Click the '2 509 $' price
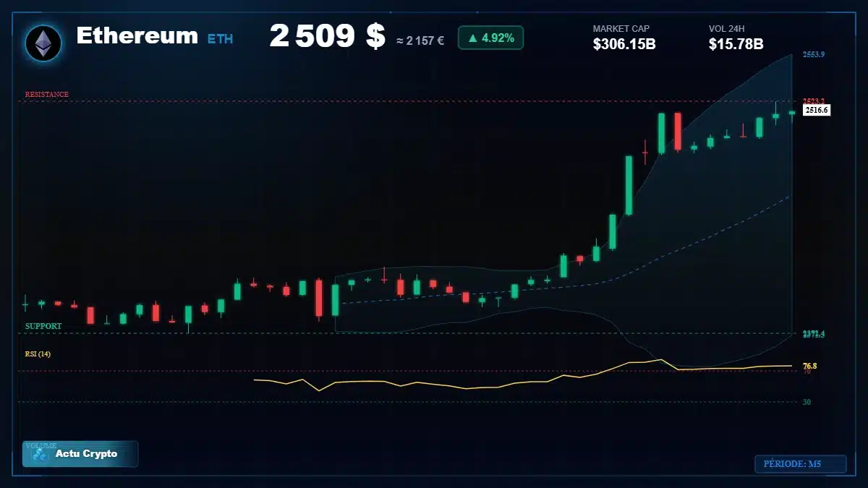868x488 pixels. click(x=328, y=36)
